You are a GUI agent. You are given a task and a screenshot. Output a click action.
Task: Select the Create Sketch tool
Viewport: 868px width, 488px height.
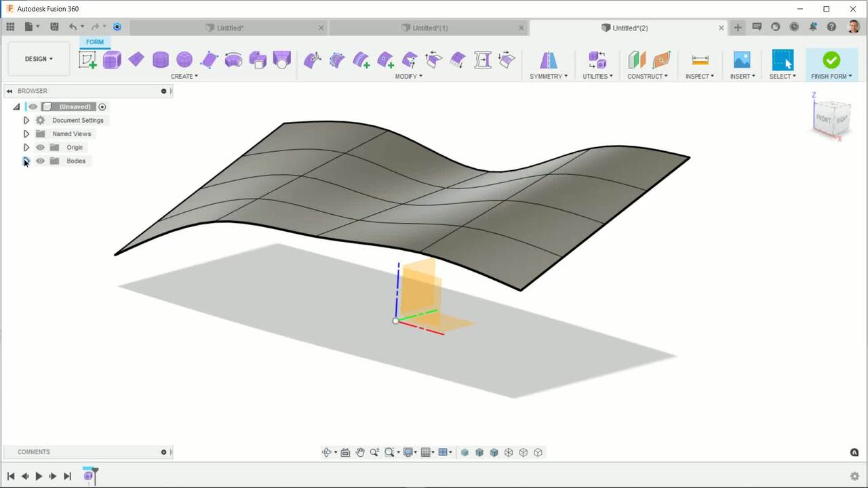pos(87,60)
